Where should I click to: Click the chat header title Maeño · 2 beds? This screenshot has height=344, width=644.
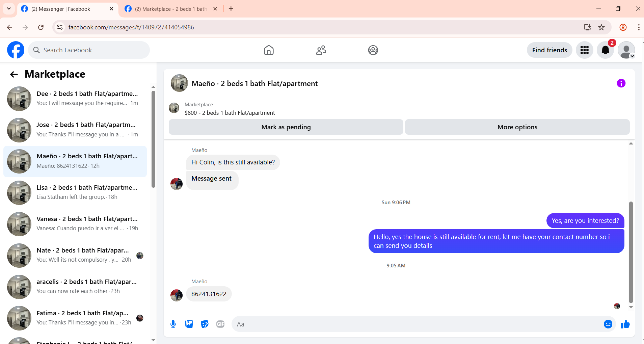[x=254, y=83]
